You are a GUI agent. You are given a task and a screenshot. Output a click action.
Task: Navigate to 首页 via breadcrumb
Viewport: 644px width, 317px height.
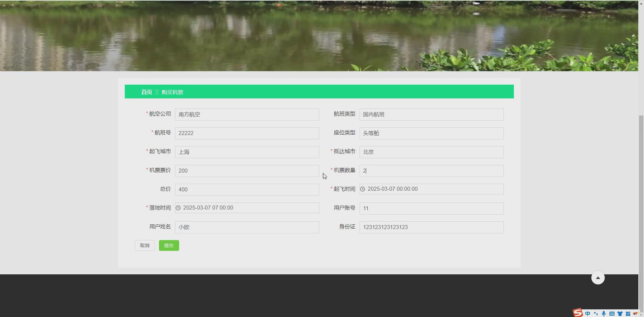pyautogui.click(x=146, y=92)
